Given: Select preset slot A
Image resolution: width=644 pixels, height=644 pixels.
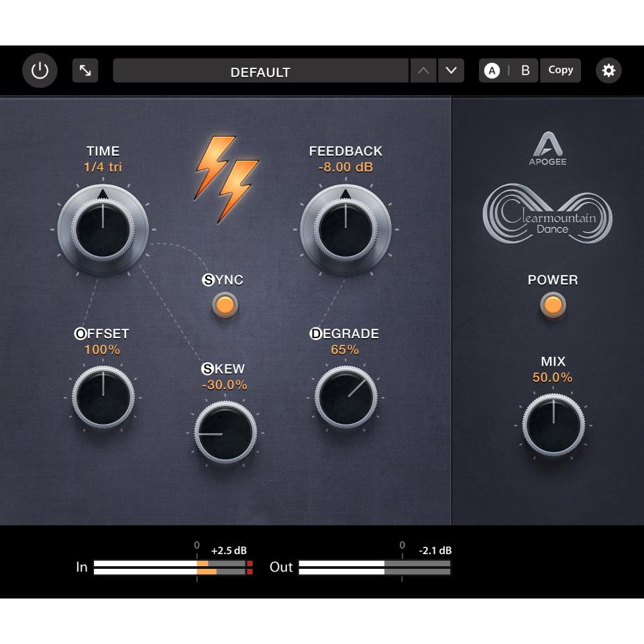Looking at the screenshot, I should (x=492, y=70).
